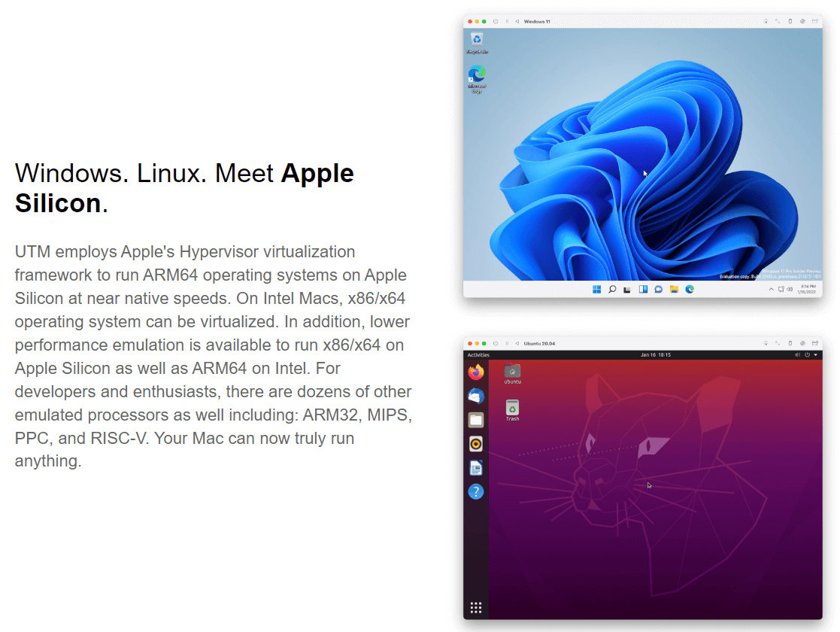
Task: Open Ubuntu Help question mark icon
Action: click(475, 492)
